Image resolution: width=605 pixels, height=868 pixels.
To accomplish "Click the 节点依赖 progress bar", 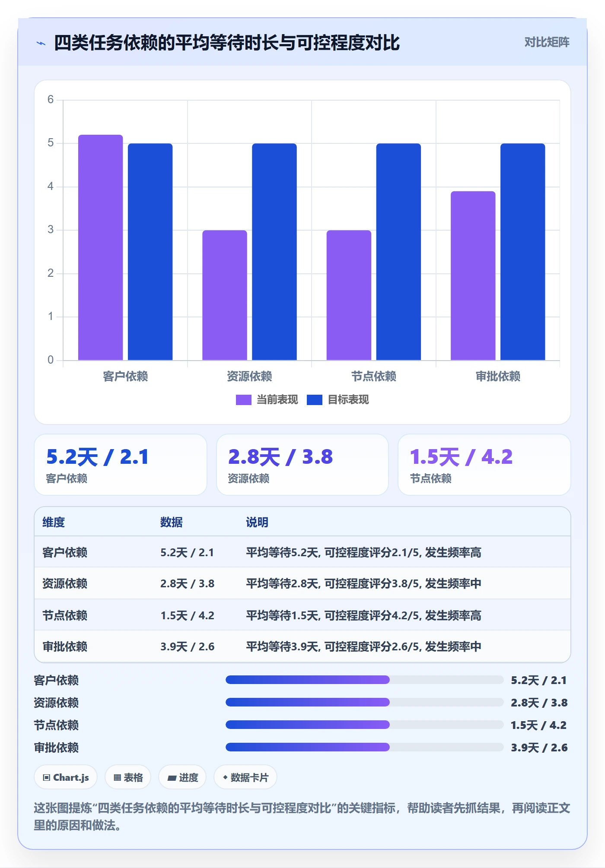I will [364, 725].
